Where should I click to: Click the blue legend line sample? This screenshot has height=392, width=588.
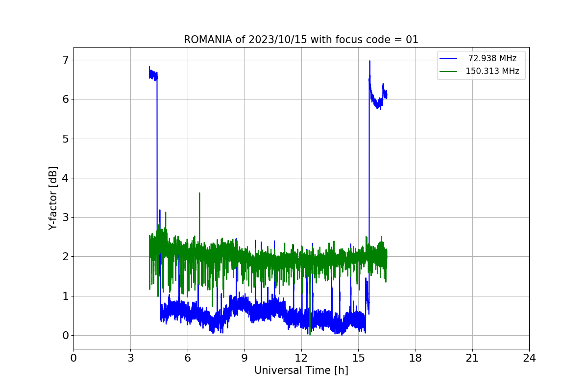pos(448,58)
